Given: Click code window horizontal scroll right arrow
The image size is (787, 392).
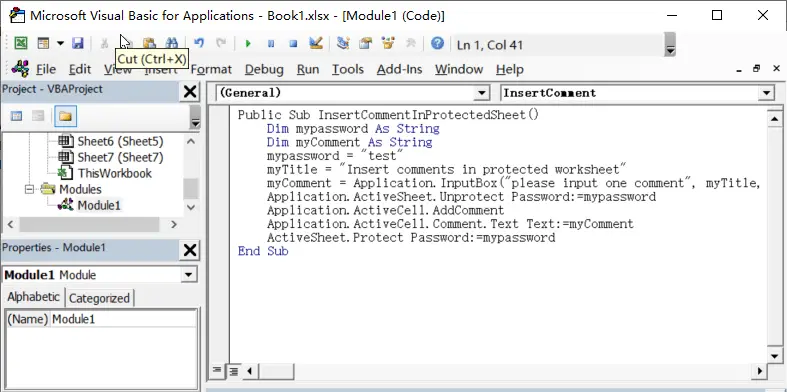Looking at the screenshot, I should click(760, 372).
